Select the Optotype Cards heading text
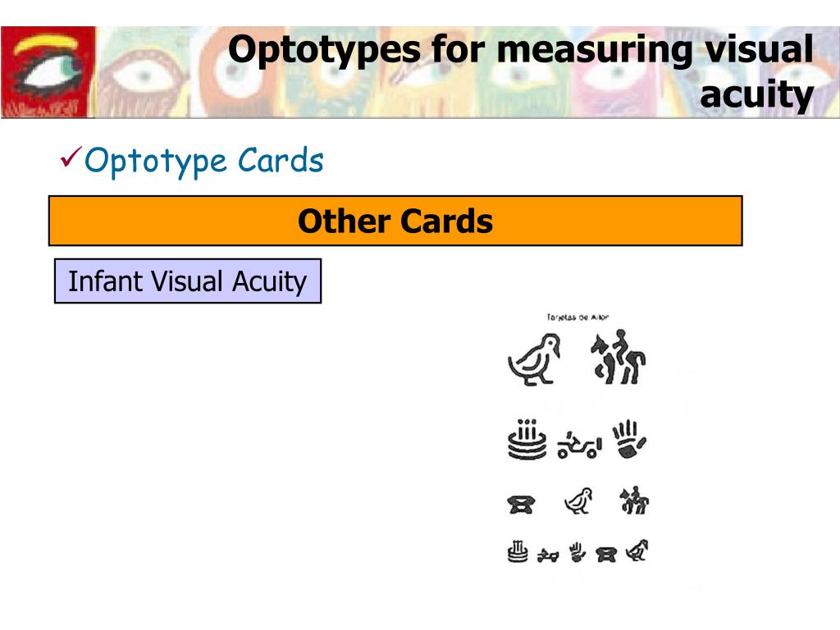840x630 pixels. click(204, 162)
